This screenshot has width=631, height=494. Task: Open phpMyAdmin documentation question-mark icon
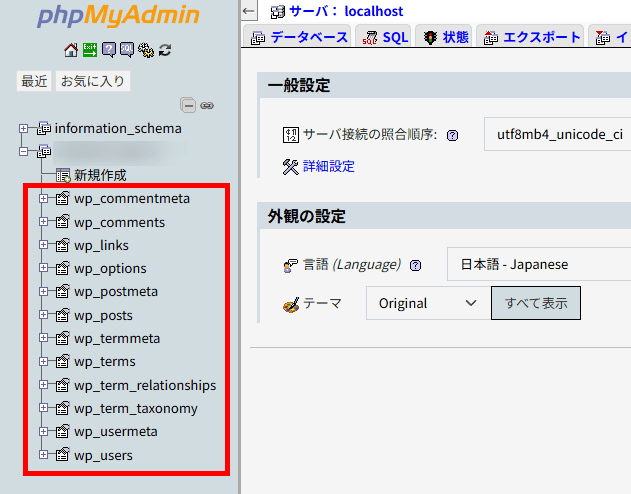pos(109,50)
